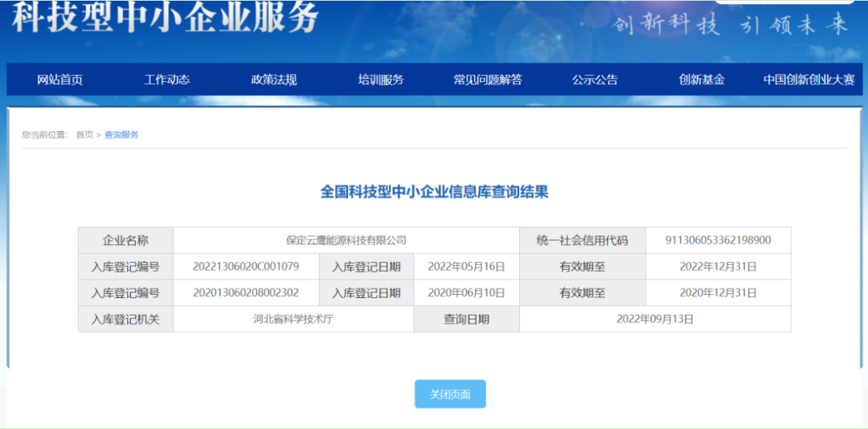Click the 全国科技型中小企业信息库查询结果 heading
Screen dimensions: 868x429
434,192
